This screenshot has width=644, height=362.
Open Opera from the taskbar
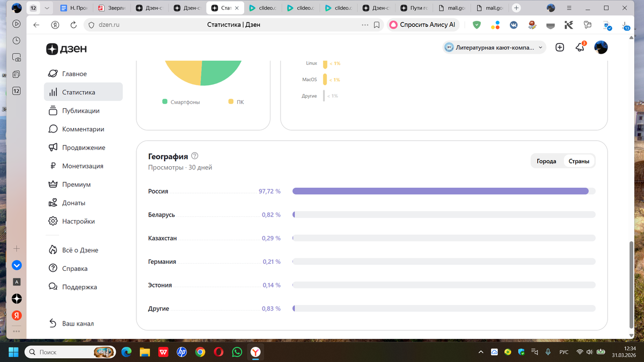click(x=218, y=352)
